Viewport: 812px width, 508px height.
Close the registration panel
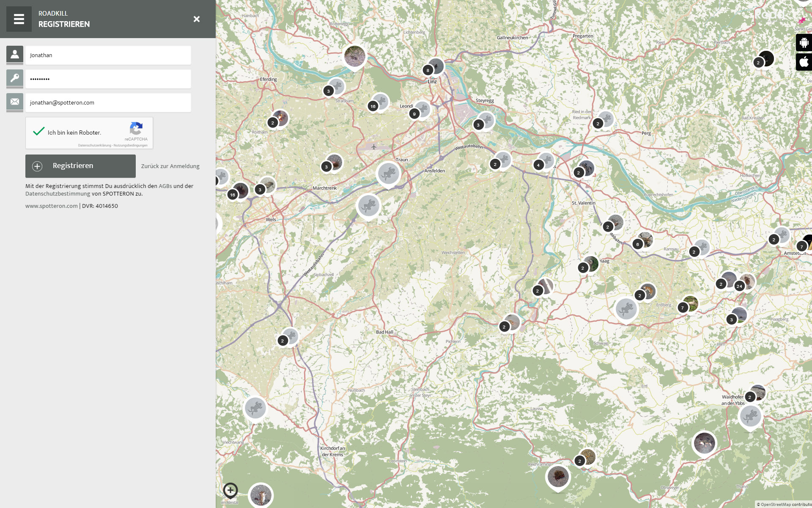197,19
